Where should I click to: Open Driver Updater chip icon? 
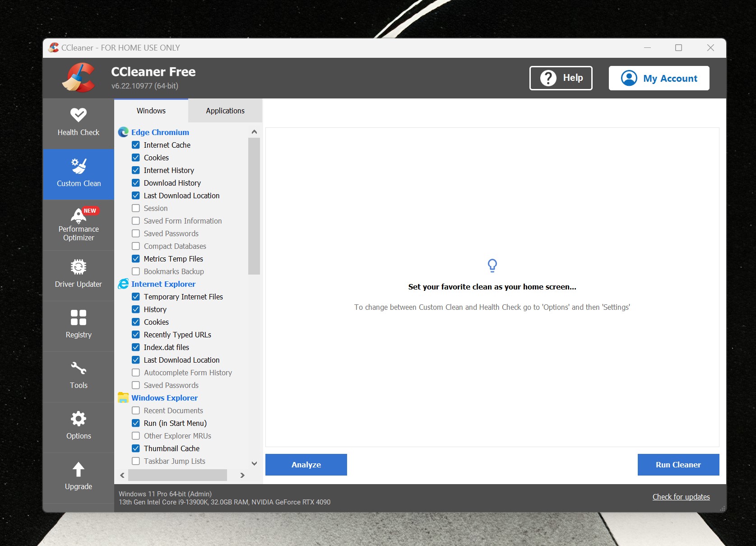click(79, 267)
